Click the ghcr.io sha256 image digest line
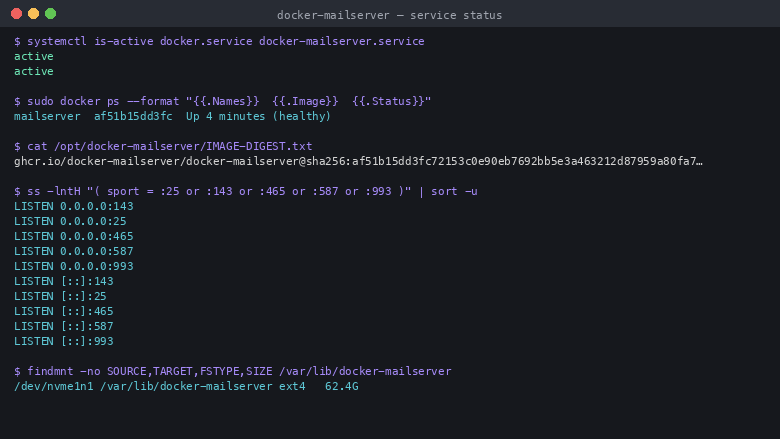 click(358, 161)
